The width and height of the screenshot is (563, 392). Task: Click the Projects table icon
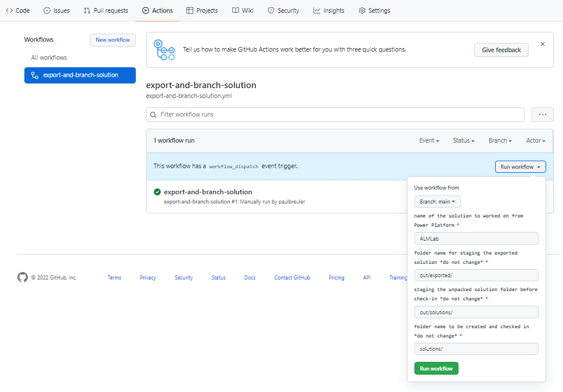(x=189, y=10)
